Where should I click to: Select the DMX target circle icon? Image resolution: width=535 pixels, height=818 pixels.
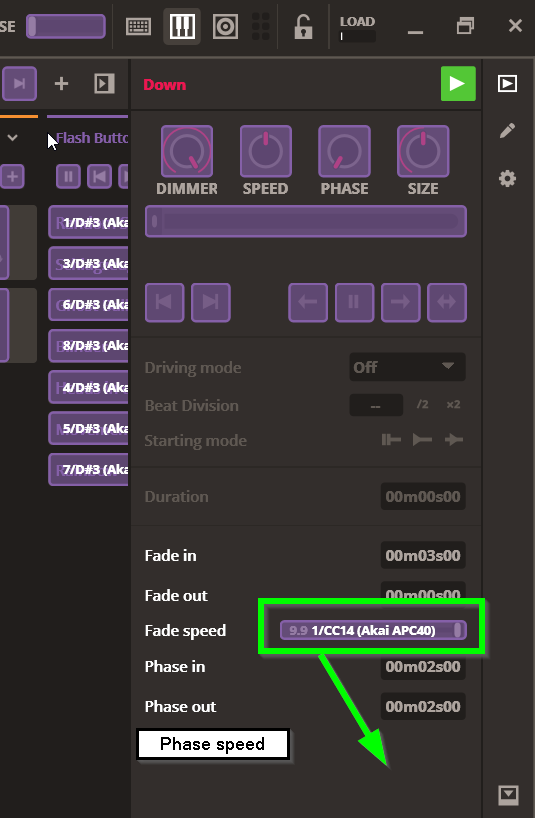tap(225, 26)
